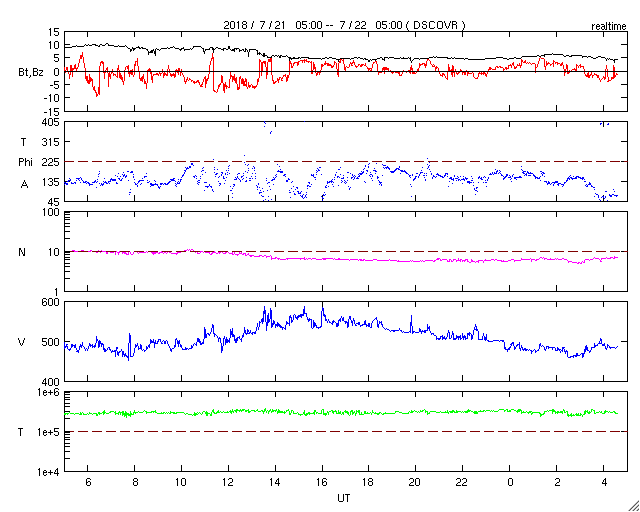Viewport: 640px width, 512px height.
Task: Click the 'realtime' label at top right
Action: [x=609, y=27]
